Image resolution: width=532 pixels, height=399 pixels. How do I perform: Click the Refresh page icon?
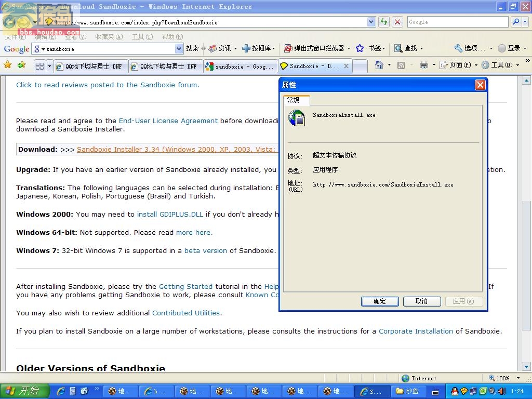tap(384, 22)
